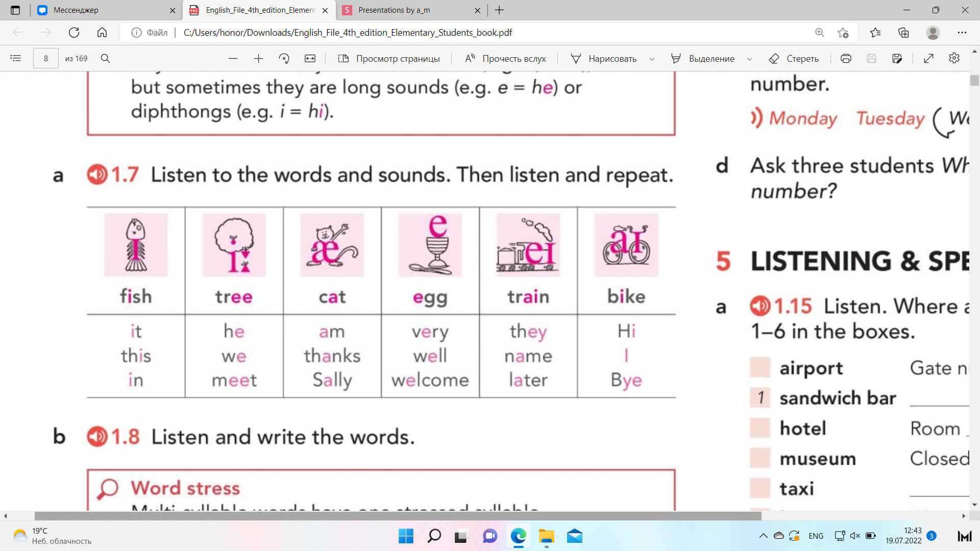This screenshot has width=980, height=551.
Task: Click the page number input field
Action: [x=45, y=59]
